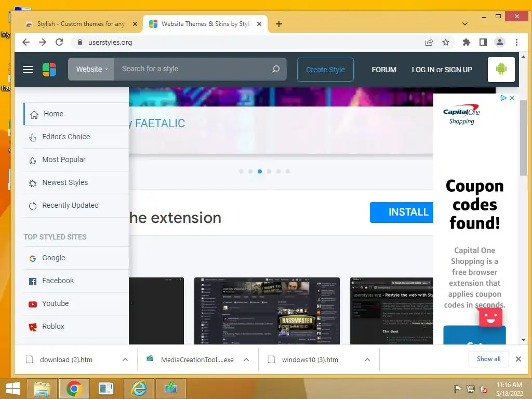Image resolution: width=532 pixels, height=399 pixels.
Task: Open File Explorer from taskbar
Action: click(42, 389)
